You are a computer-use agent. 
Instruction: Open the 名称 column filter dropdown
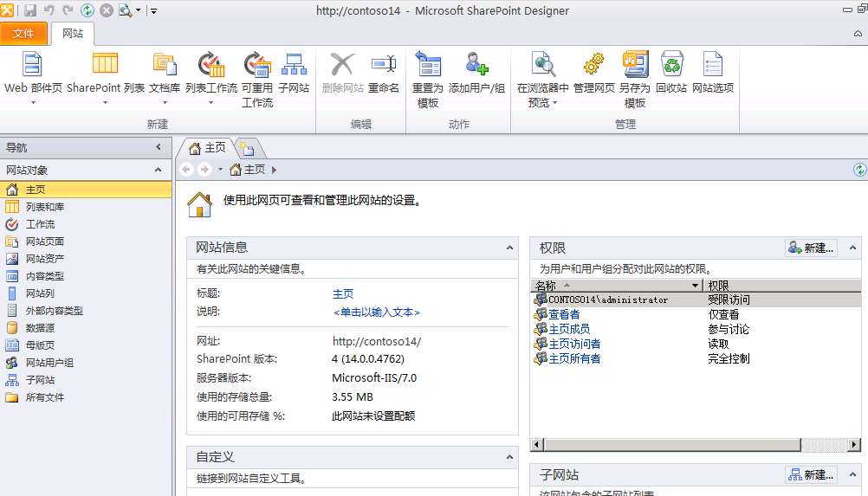coord(696,286)
